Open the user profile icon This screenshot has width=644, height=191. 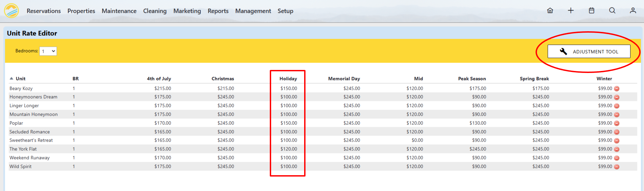pyautogui.click(x=633, y=10)
